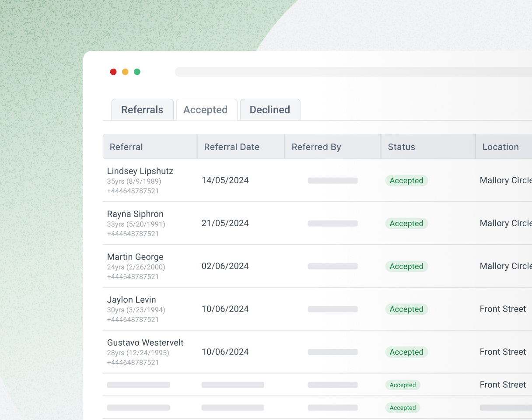Sort by the Referral Date column header
Screen dimensions: 532x420
[232, 147]
